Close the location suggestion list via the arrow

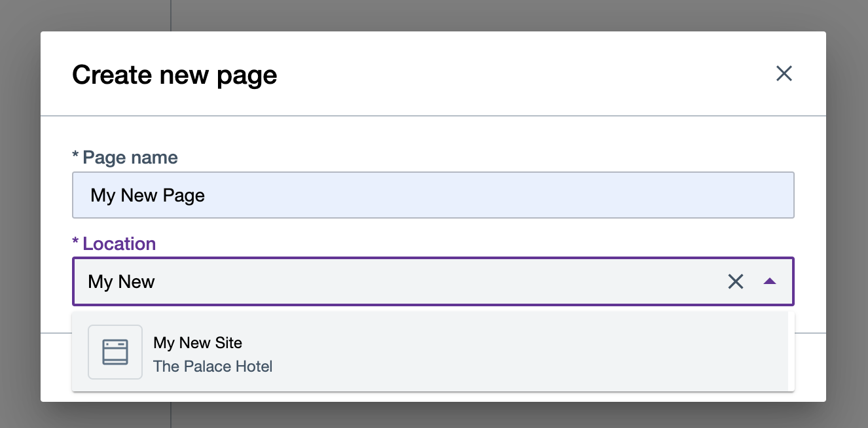click(x=770, y=281)
